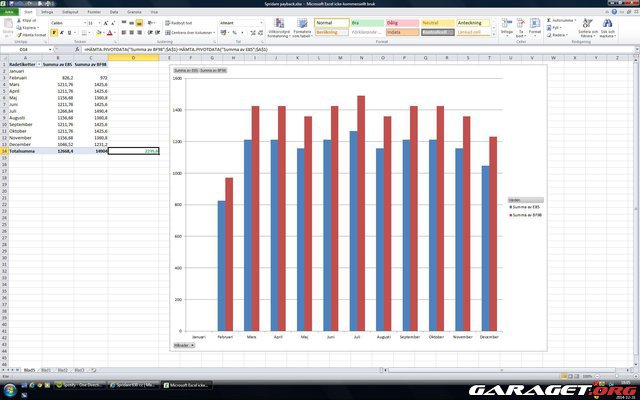Screen dimensions: 640x400
Task: Click the Månader field button on the chart
Action: click(183, 345)
